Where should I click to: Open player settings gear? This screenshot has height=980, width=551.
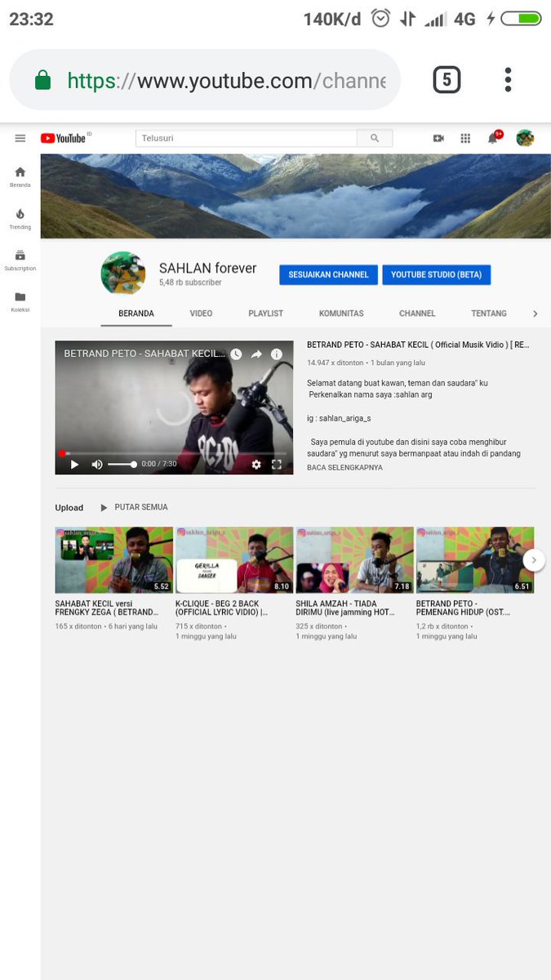coord(256,464)
